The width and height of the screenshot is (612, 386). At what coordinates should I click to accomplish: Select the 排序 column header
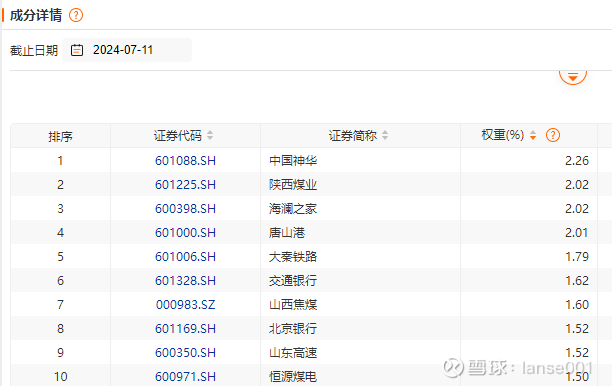[x=60, y=136]
